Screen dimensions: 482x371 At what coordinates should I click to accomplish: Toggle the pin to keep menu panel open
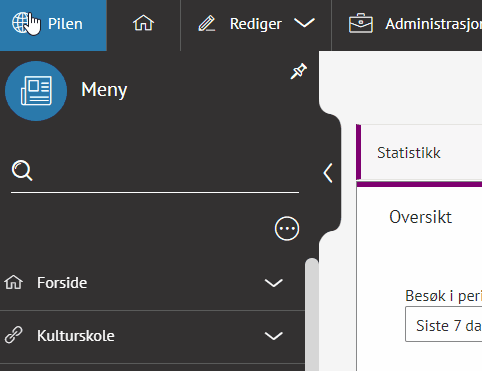(298, 71)
